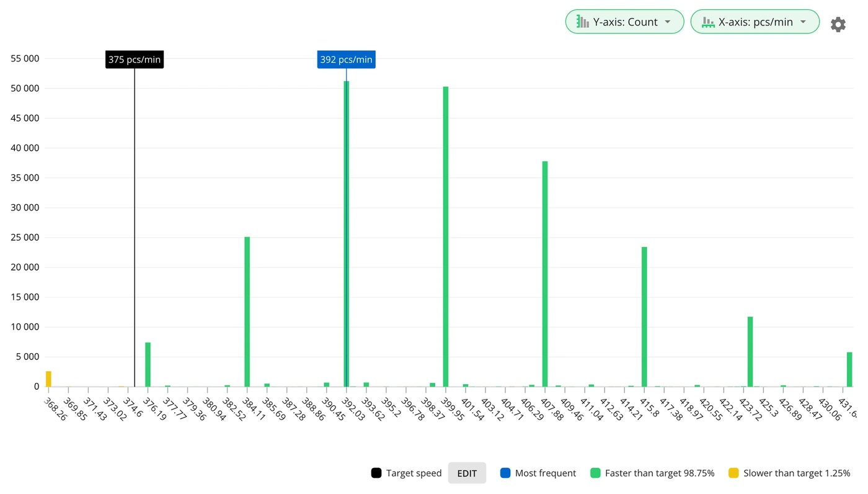Click the 50 000 y-axis label

click(25, 88)
